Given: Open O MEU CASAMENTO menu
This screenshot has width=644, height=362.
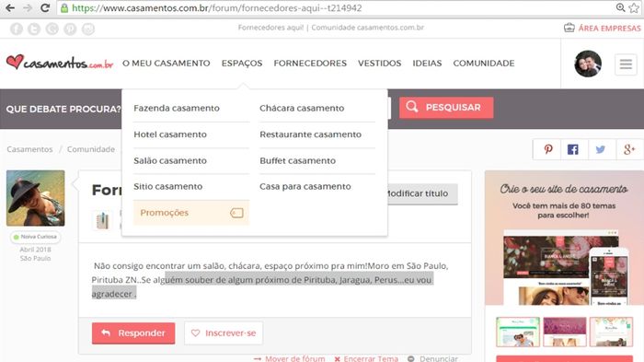Looking at the screenshot, I should point(166,64).
